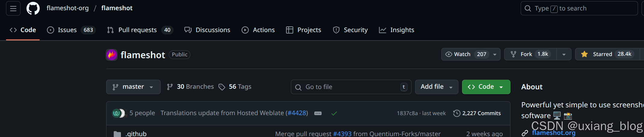The height and width of the screenshot is (137, 644).
Task: Open the 5 people contributors link
Action: click(142, 113)
